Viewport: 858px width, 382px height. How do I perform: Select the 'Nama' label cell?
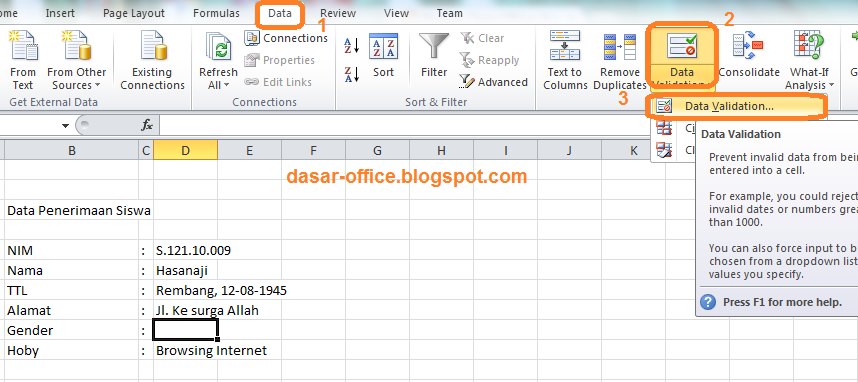click(x=72, y=270)
